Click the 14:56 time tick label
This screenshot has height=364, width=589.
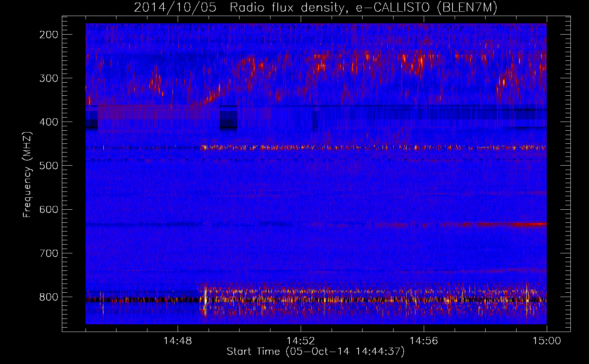point(424,341)
